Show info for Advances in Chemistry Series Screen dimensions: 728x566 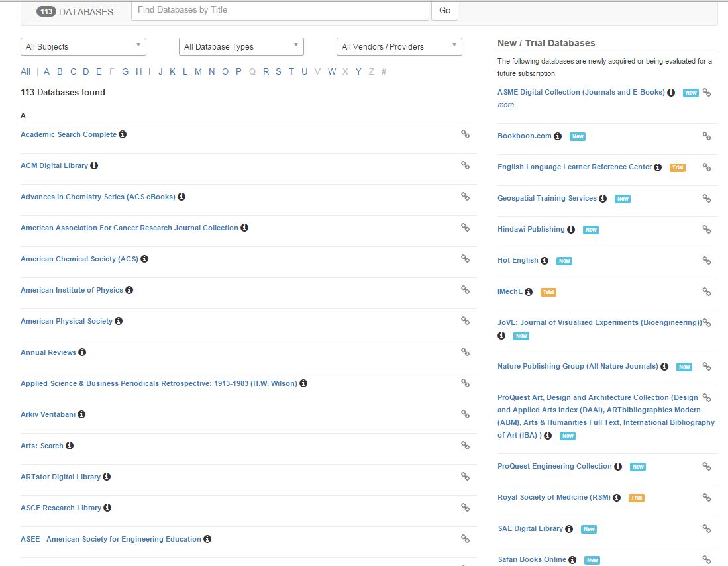coord(182,196)
